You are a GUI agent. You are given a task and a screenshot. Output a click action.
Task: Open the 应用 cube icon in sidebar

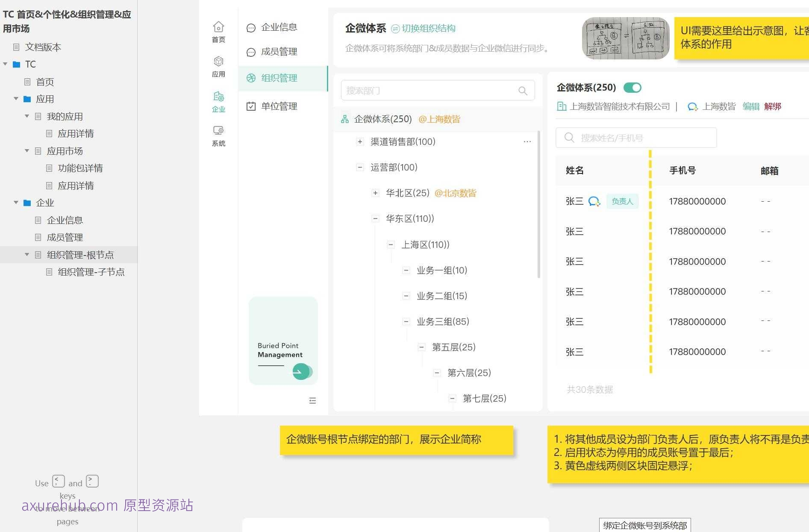click(x=218, y=62)
